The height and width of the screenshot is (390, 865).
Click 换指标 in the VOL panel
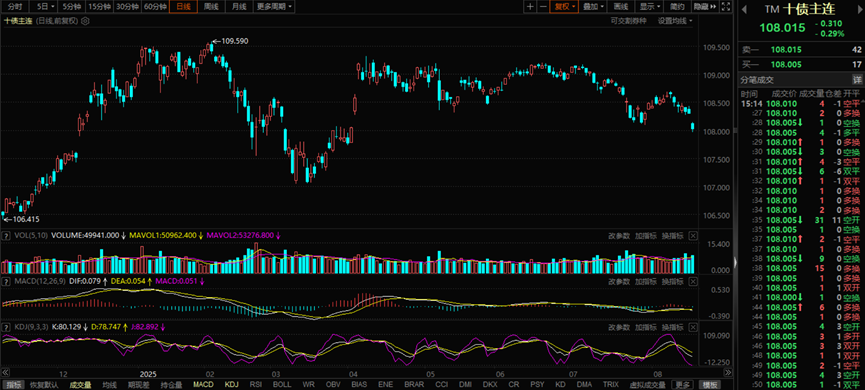(x=672, y=236)
